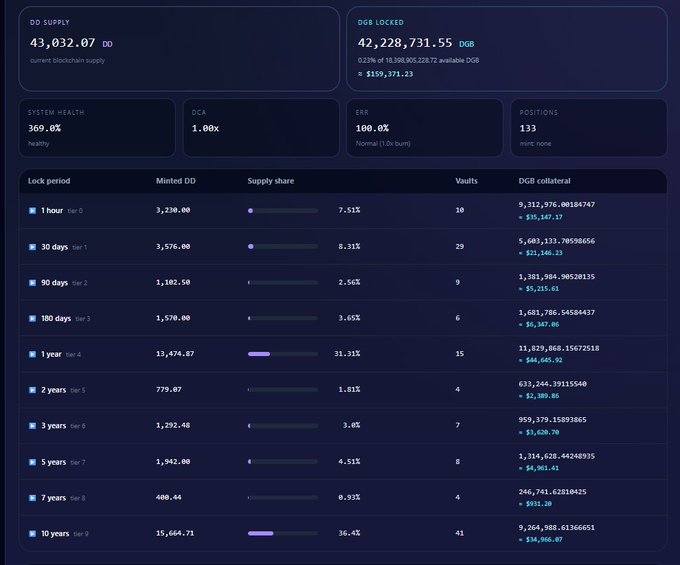Click collateral 9,312,976.00184747
The image size is (680, 565).
(557, 205)
